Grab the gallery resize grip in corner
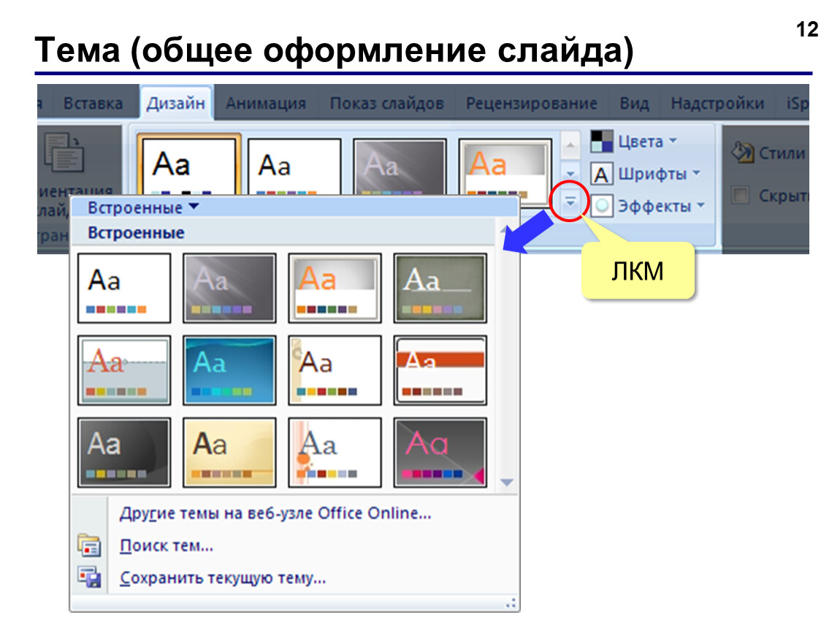The height and width of the screenshot is (631, 840). [511, 604]
